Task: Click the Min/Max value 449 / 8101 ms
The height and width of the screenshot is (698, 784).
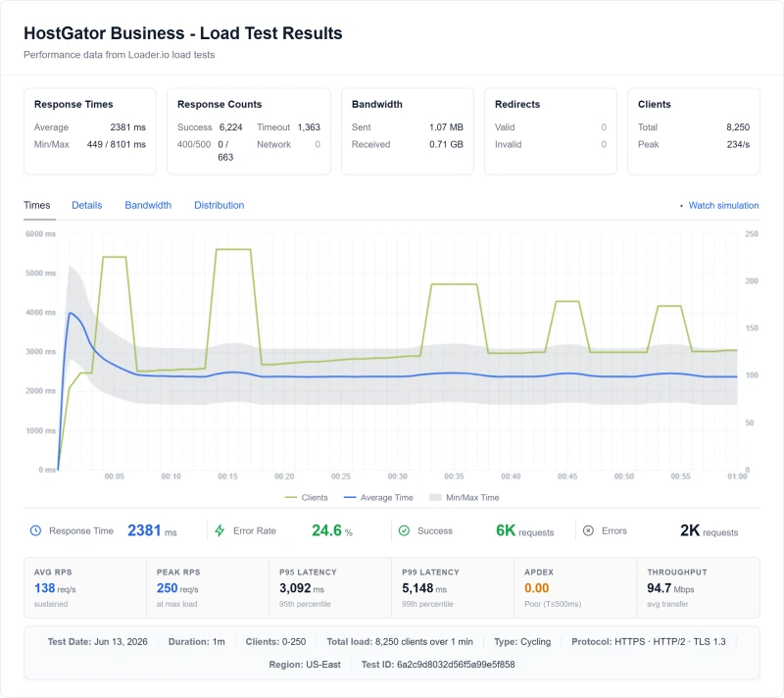Action: pyautogui.click(x=117, y=144)
